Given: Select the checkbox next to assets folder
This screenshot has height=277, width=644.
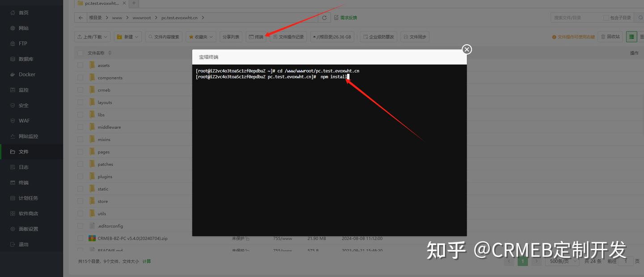Looking at the screenshot, I should point(80,65).
